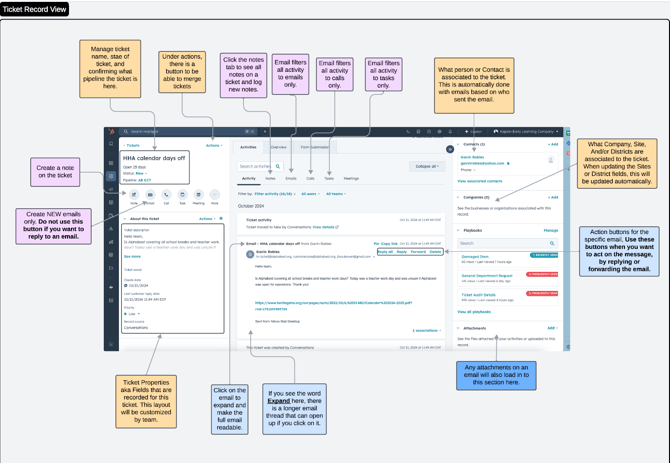Click Forward on the email

point(417,252)
